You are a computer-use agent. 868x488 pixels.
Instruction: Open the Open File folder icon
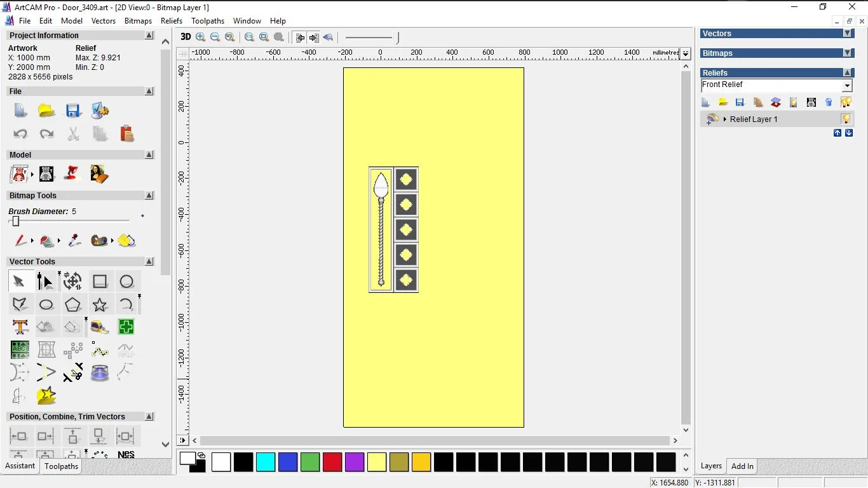[x=46, y=111]
